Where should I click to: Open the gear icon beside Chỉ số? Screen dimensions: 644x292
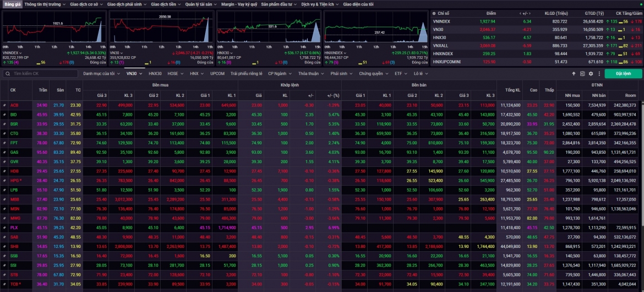tap(434, 13)
